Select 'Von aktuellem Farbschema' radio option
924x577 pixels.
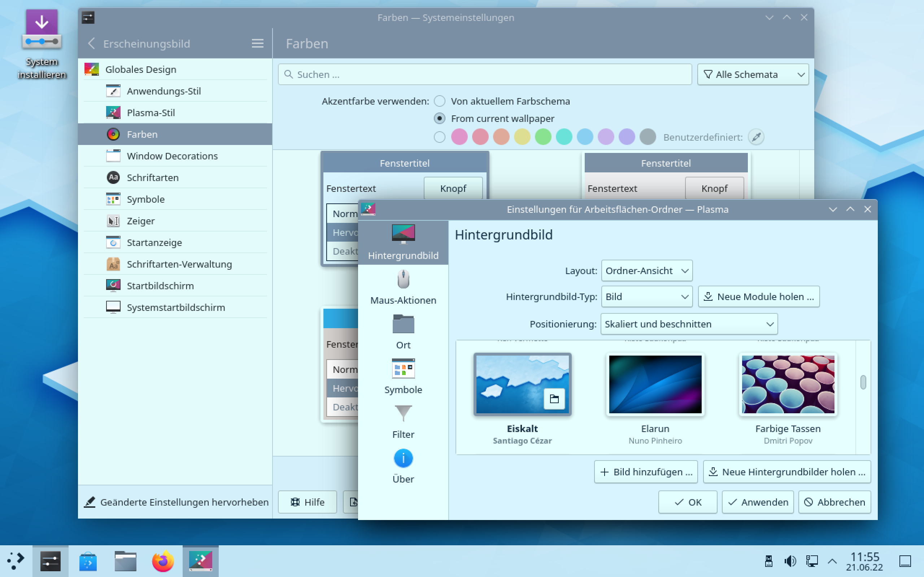[x=440, y=101]
